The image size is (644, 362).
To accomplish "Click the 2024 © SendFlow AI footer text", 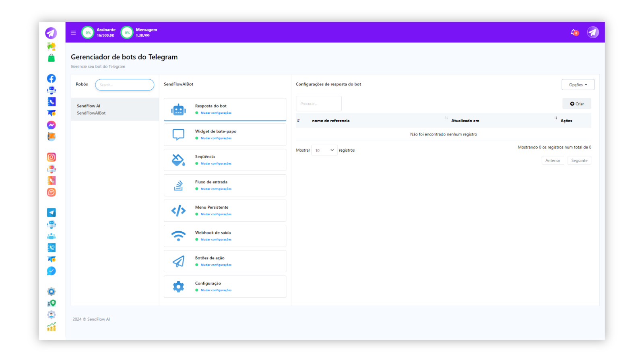I will click(x=91, y=319).
